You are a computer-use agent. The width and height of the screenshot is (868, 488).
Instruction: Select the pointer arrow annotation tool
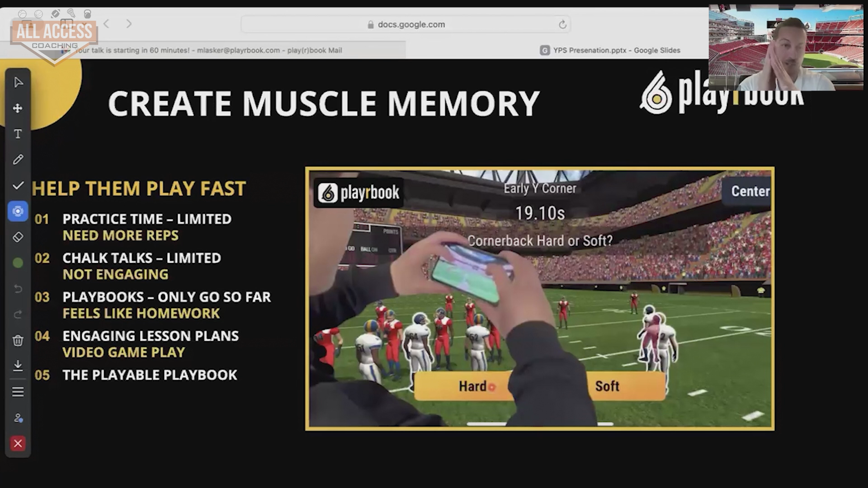[x=18, y=82]
